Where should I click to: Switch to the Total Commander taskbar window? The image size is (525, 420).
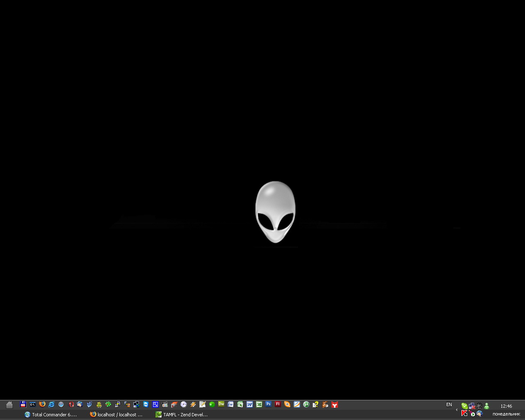click(x=51, y=415)
